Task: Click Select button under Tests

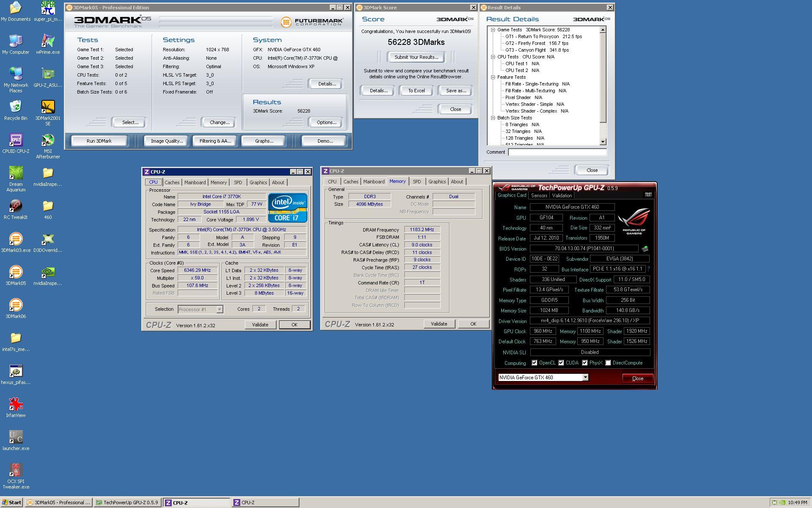Action: 130,122
